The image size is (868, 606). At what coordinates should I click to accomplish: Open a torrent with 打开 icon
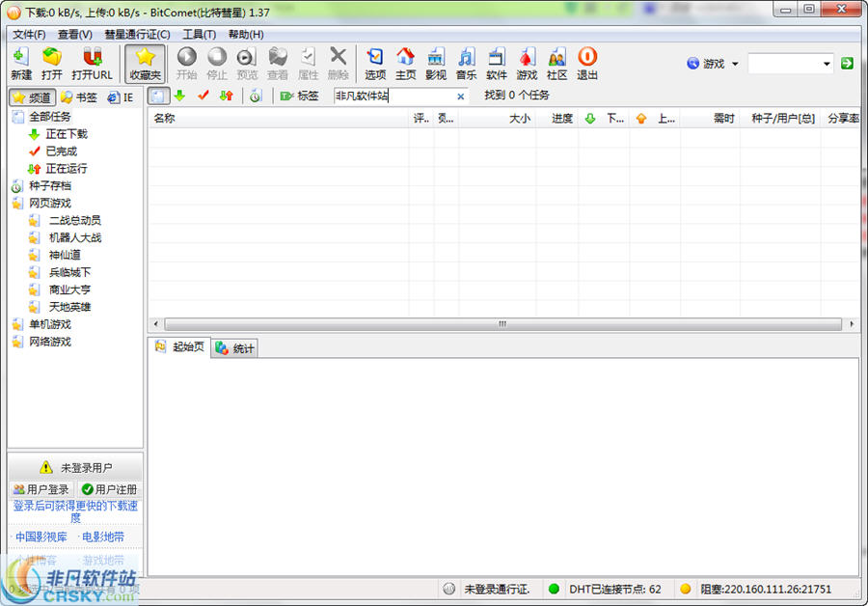pyautogui.click(x=51, y=64)
